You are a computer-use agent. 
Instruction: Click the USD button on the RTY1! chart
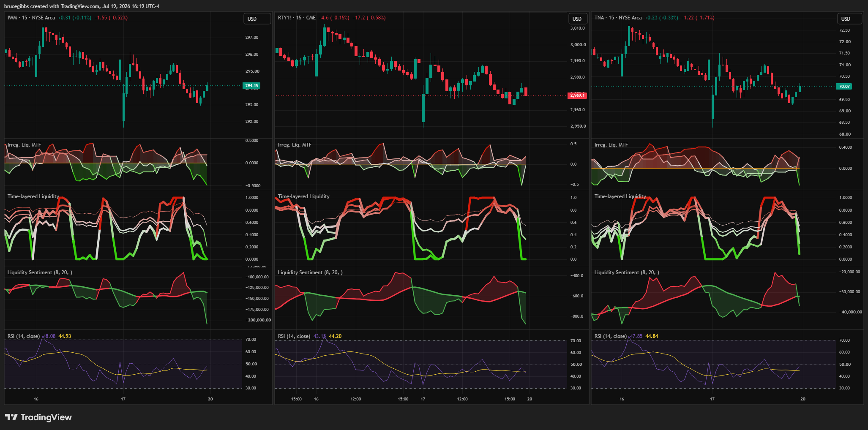click(x=577, y=19)
